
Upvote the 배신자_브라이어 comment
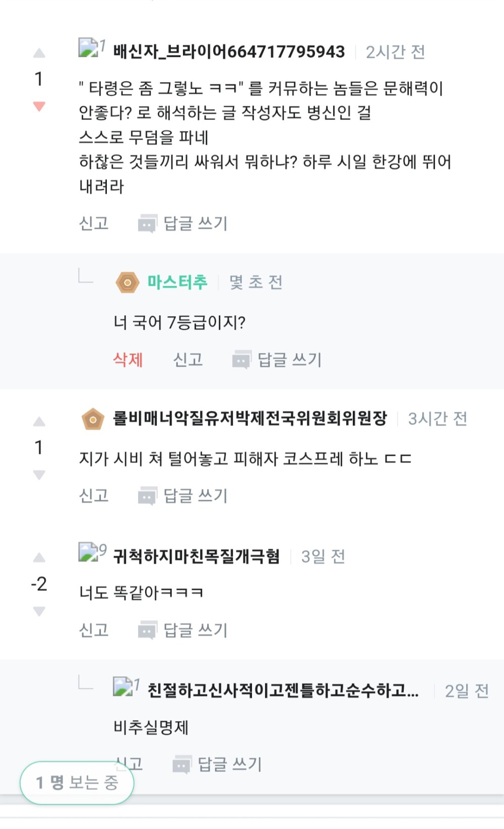[x=39, y=53]
